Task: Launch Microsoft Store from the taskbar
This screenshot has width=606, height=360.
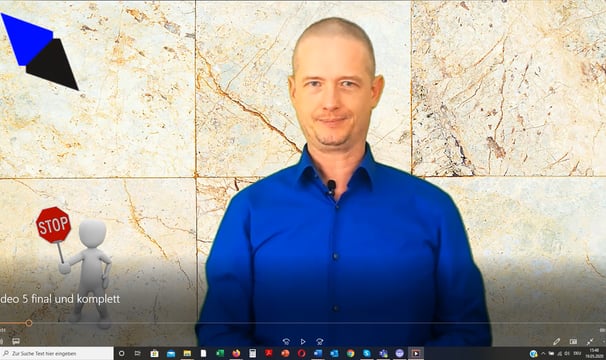Action: [x=154, y=353]
